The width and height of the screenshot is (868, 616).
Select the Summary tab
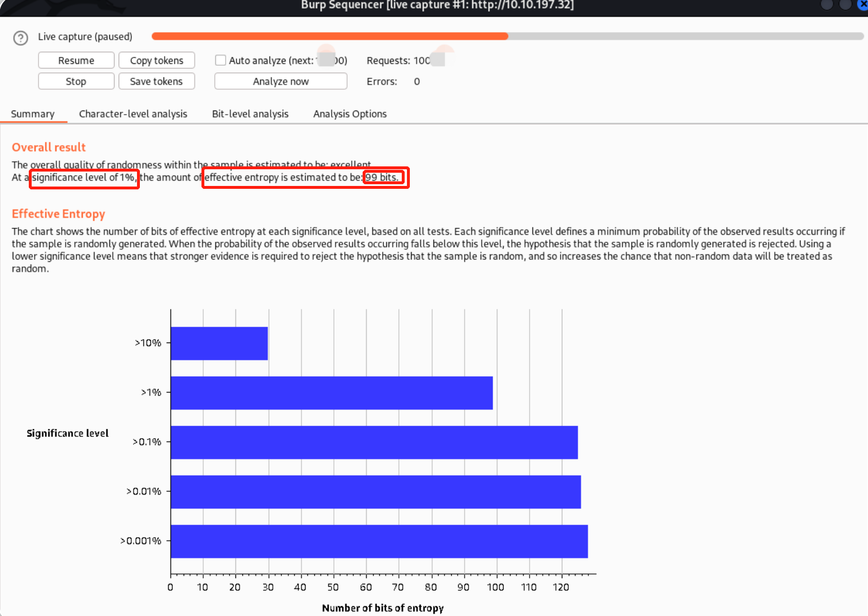33,114
